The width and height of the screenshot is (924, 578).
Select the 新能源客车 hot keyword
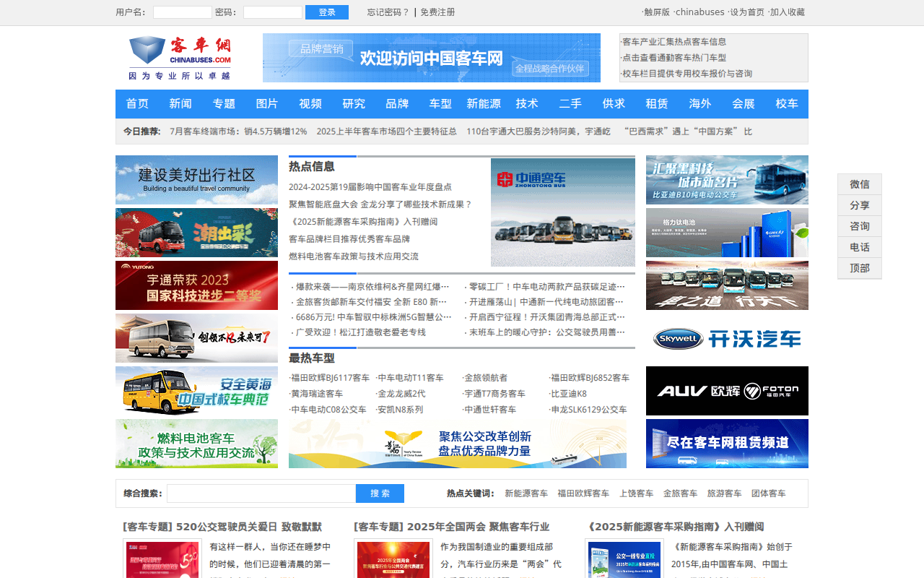[x=526, y=493]
